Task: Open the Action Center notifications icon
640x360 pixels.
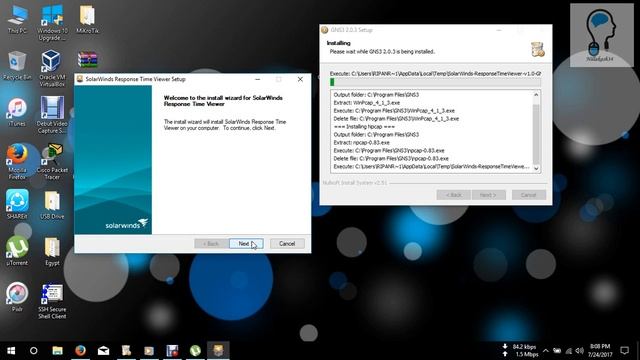Action: (x=624, y=350)
